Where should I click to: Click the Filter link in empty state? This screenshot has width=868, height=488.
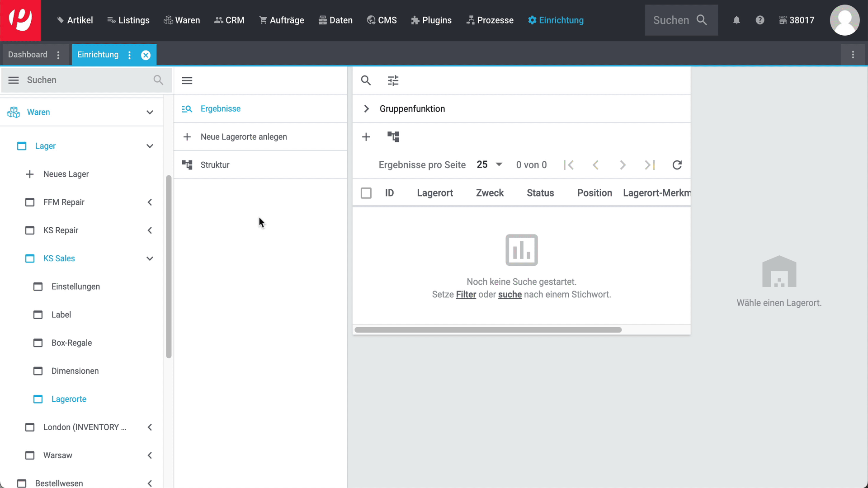pyautogui.click(x=466, y=295)
